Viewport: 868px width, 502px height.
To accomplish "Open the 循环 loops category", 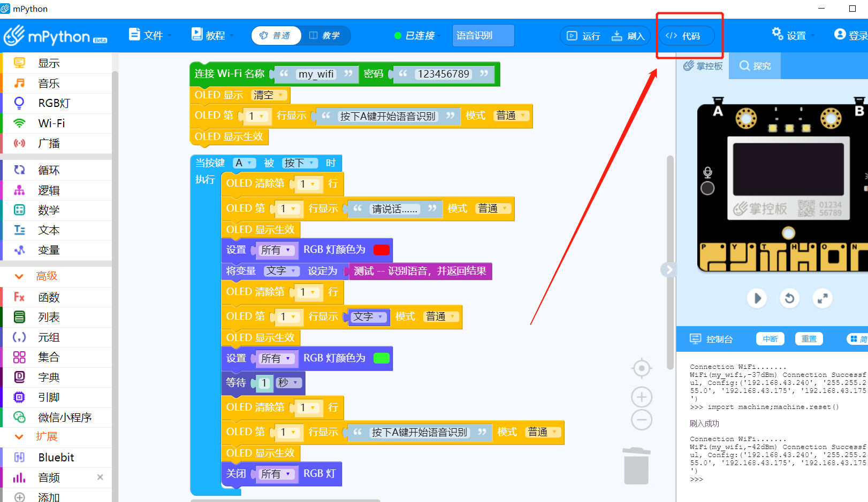I will (x=56, y=170).
